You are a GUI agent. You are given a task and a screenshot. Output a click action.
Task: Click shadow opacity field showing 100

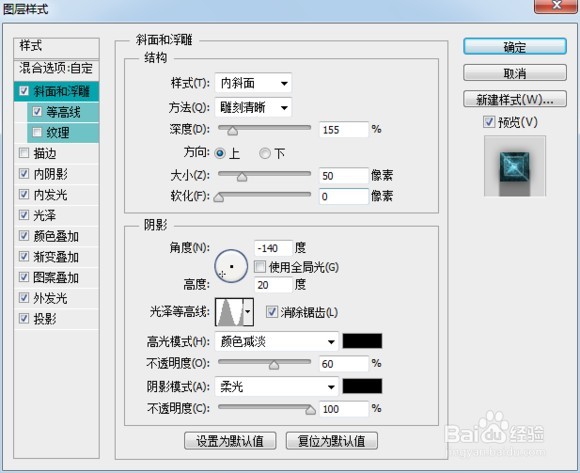pos(344,409)
